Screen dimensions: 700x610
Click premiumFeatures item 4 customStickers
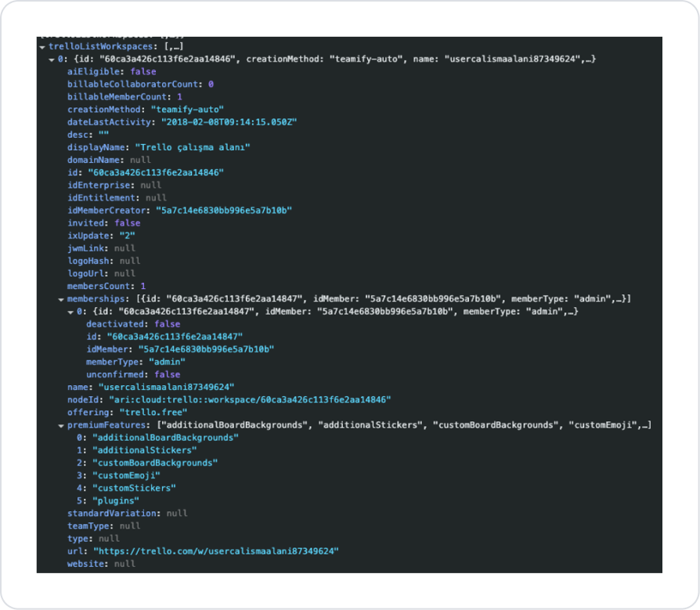click(x=126, y=488)
